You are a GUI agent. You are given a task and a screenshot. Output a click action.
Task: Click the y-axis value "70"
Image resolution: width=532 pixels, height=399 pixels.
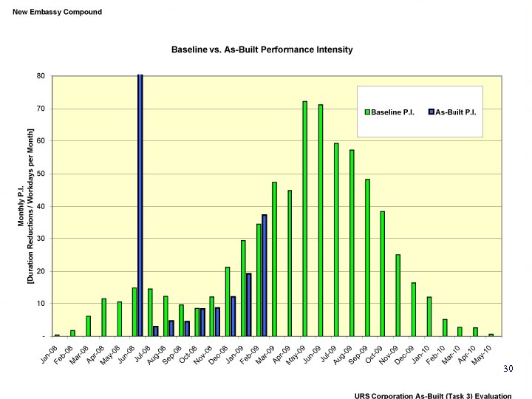[x=41, y=109]
